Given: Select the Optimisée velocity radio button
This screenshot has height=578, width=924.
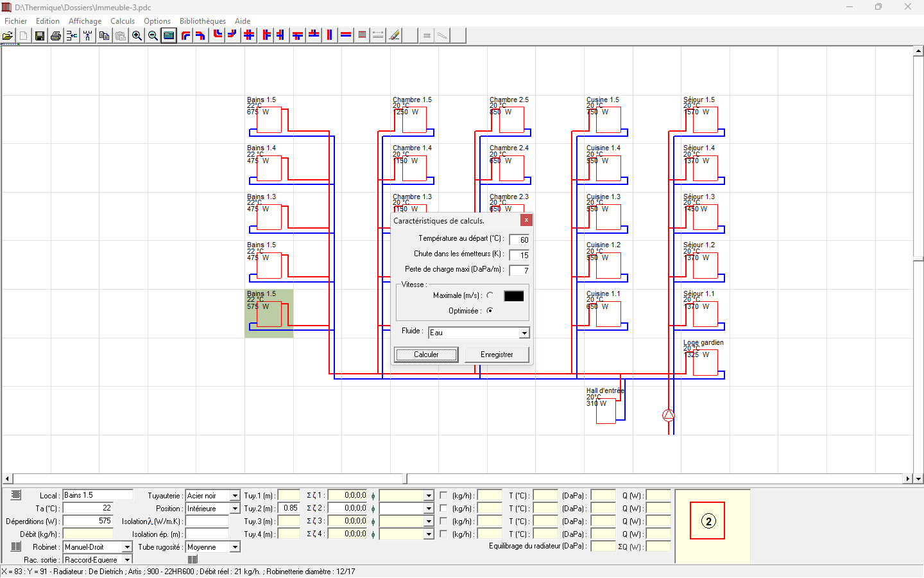Looking at the screenshot, I should click(490, 311).
